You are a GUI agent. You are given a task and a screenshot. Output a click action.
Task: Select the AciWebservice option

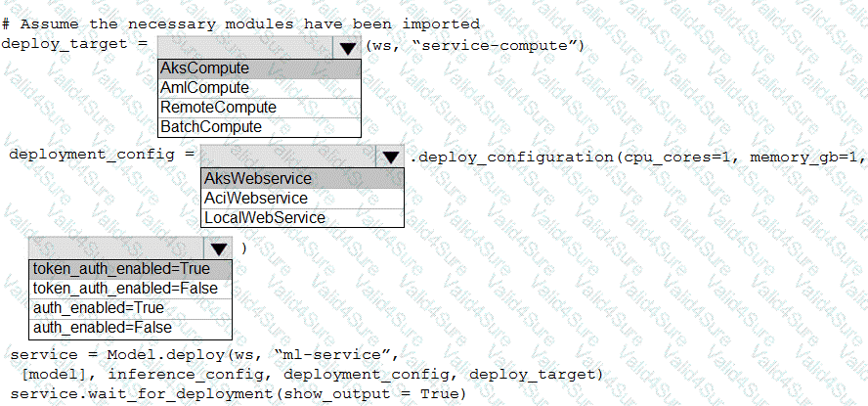(302, 198)
